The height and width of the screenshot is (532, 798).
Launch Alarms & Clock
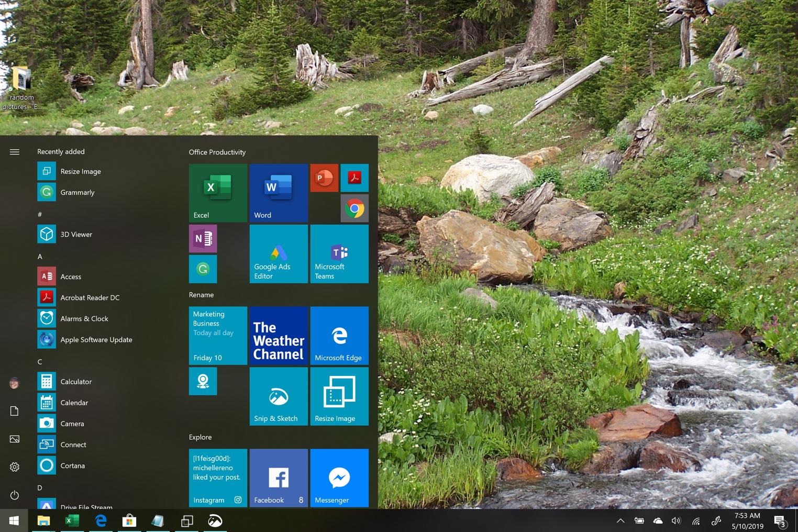click(x=105, y=318)
